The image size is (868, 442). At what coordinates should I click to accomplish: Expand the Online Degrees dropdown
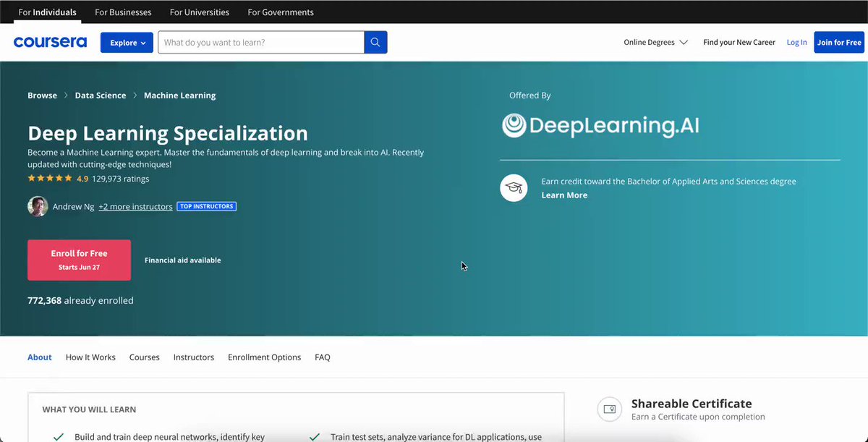(x=655, y=43)
